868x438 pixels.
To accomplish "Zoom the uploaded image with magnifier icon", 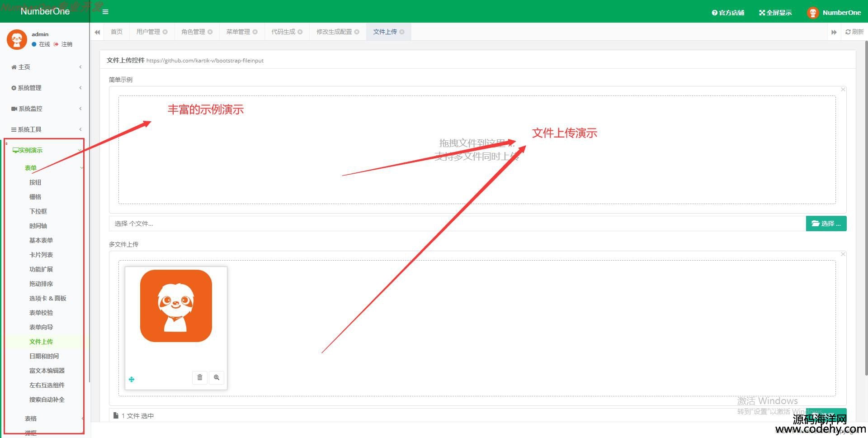I will 217,377.
